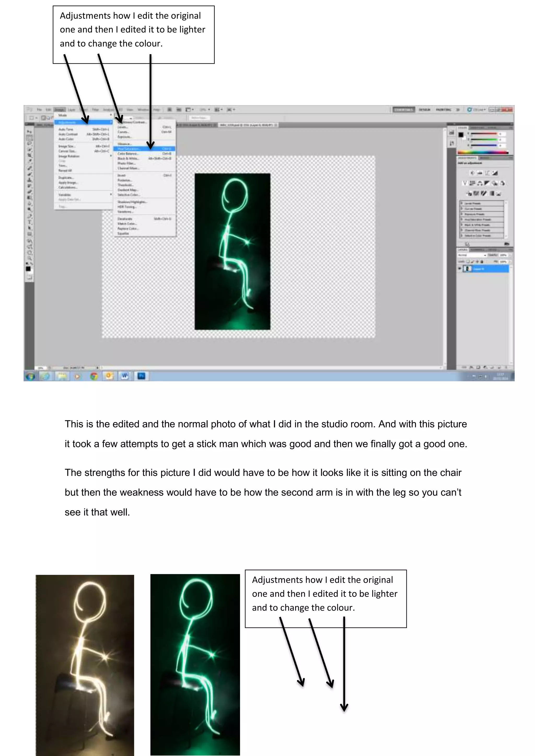Click the Brightness/Contrast adjustment icon
This screenshot has height=756, width=535.
pos(472,173)
